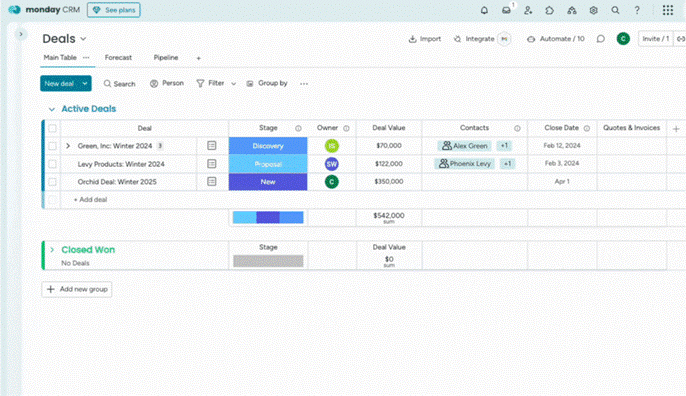Click the Import button
686x396 pixels.
425,39
